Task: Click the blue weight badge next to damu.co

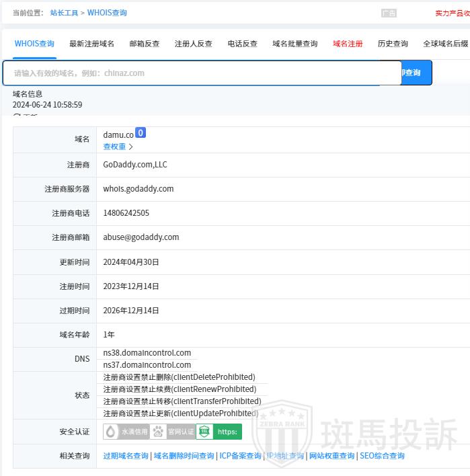Action: 141,133
